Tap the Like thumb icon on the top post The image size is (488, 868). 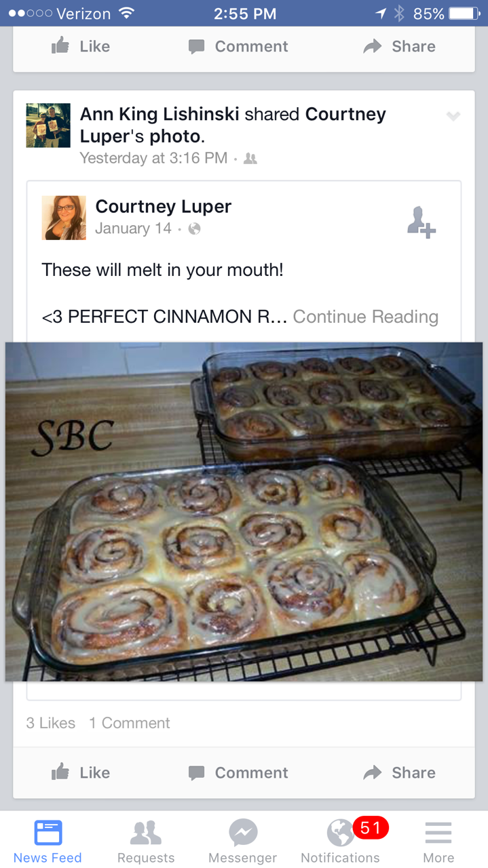tap(60, 45)
